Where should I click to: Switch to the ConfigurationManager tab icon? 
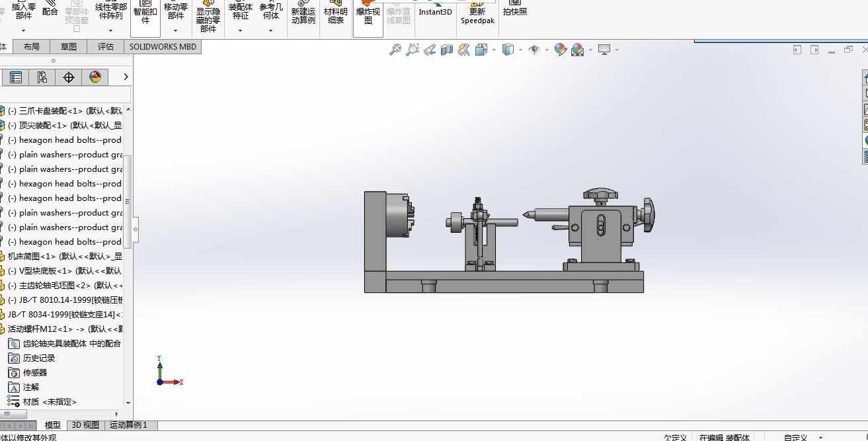42,77
